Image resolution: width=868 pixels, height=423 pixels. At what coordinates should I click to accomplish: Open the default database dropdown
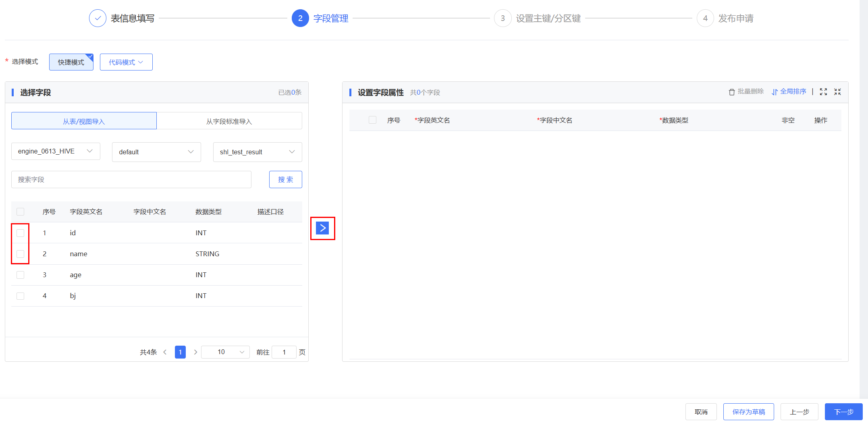pos(156,152)
